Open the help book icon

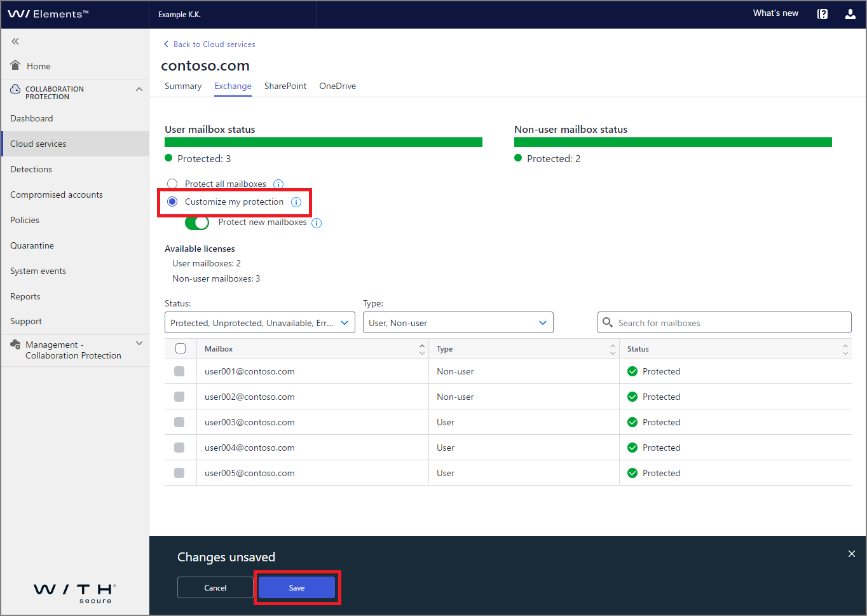coord(823,14)
